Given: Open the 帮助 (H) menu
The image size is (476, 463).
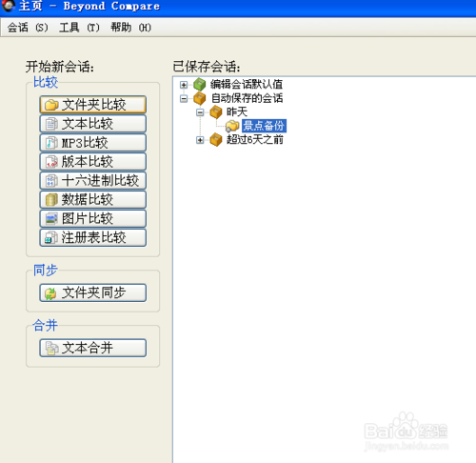Looking at the screenshot, I should pyautogui.click(x=130, y=28).
